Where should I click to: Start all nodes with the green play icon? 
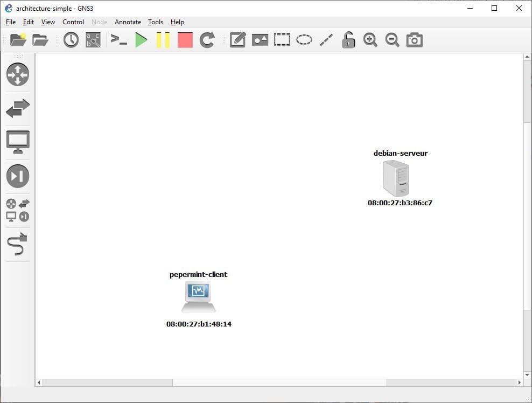click(141, 39)
